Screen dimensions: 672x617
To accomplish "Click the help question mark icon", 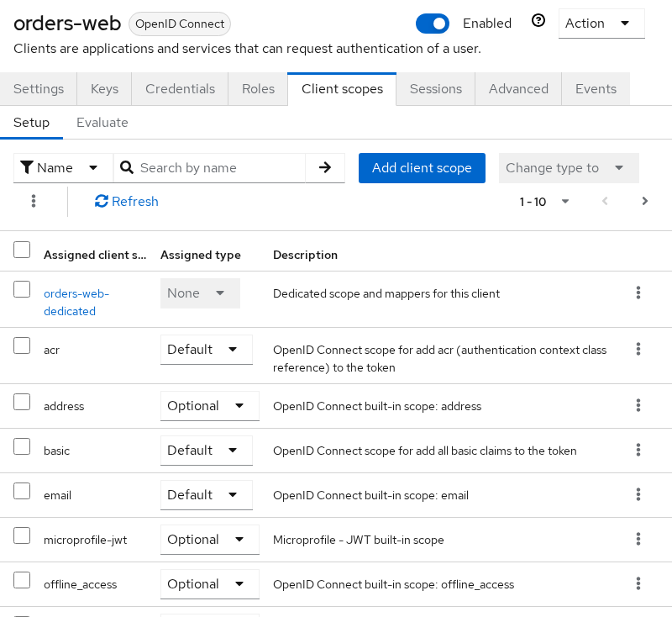I will [x=538, y=20].
